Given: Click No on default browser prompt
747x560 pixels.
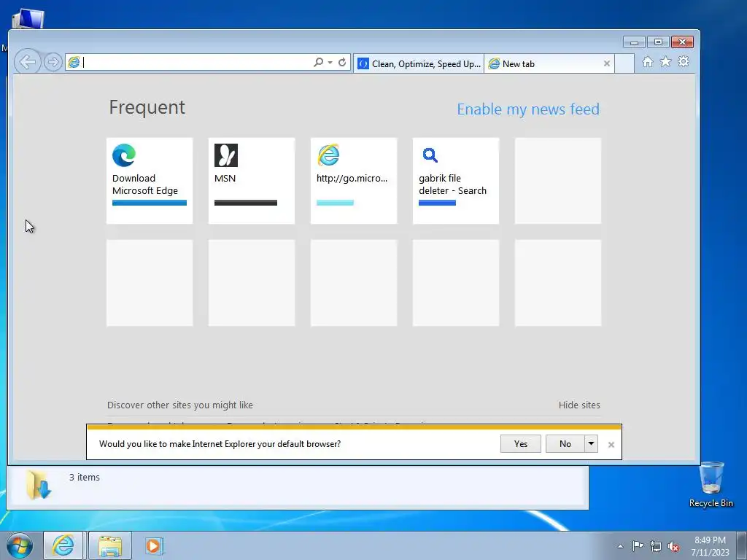Looking at the screenshot, I should coord(565,444).
